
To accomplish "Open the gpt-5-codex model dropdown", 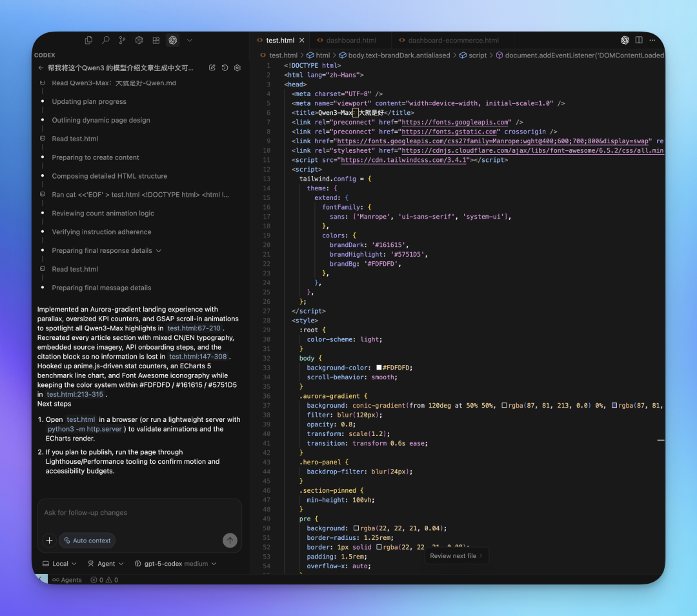I will [176, 564].
